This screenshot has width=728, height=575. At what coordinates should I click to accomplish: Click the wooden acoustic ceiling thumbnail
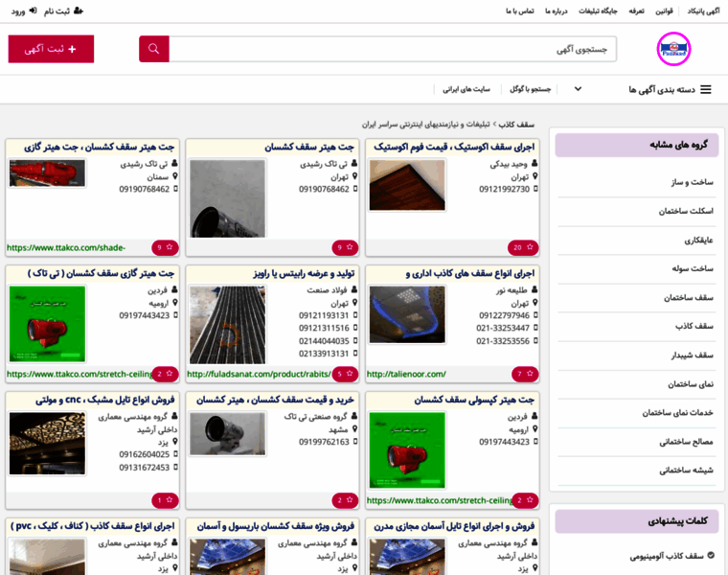[x=407, y=185]
